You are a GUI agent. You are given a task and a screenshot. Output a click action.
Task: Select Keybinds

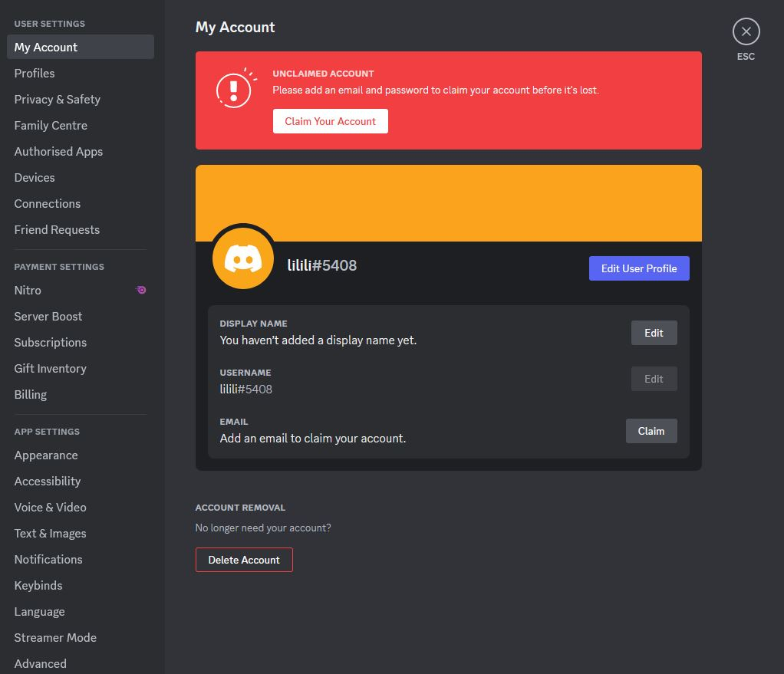tap(81, 585)
